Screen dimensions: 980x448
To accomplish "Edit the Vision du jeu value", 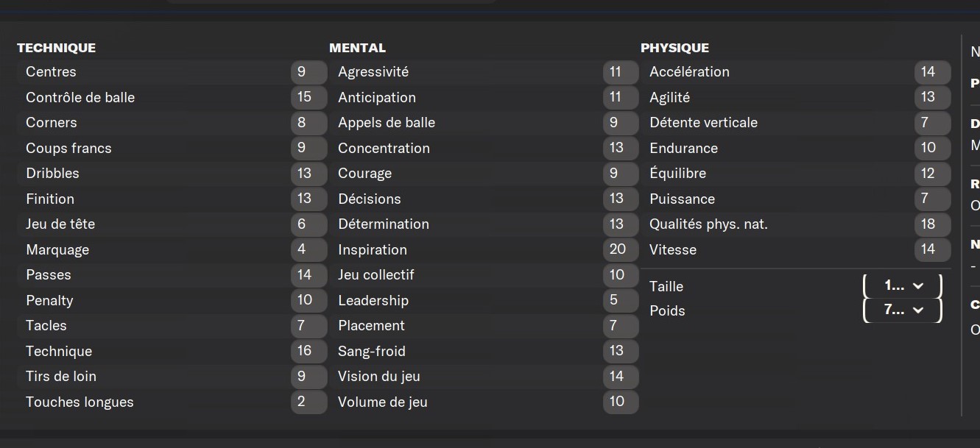I will point(621,377).
